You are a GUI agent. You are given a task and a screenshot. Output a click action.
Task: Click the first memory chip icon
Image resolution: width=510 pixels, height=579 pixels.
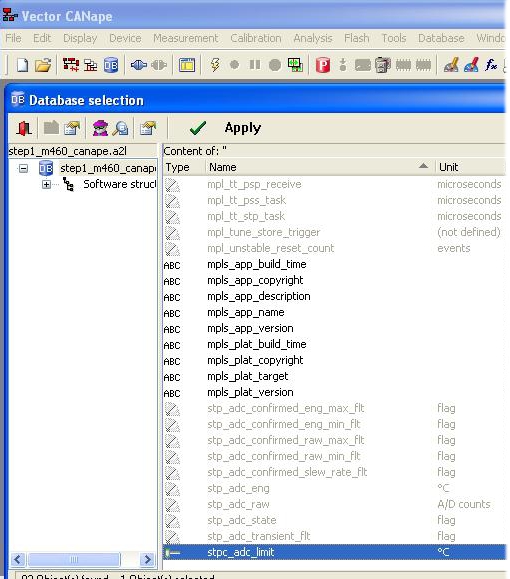[x=403, y=66]
